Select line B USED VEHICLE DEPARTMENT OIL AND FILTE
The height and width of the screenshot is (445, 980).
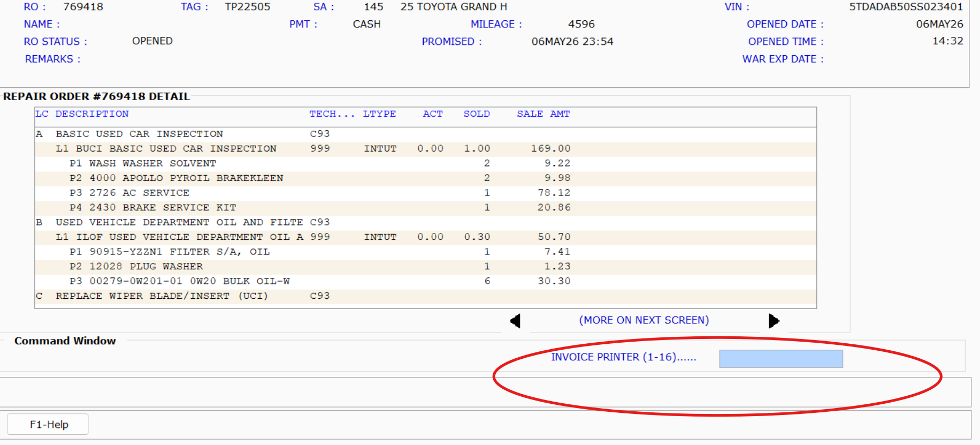pos(425,222)
